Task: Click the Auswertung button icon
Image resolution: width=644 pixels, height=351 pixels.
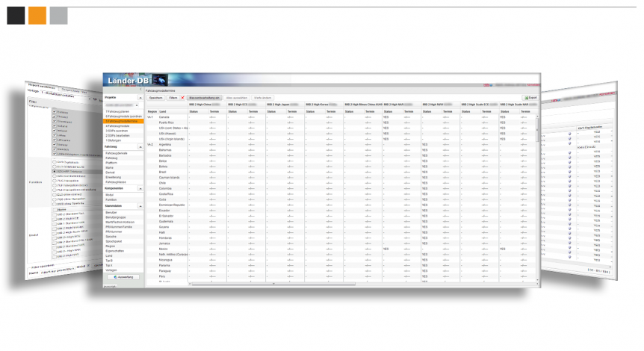Action: (x=114, y=276)
